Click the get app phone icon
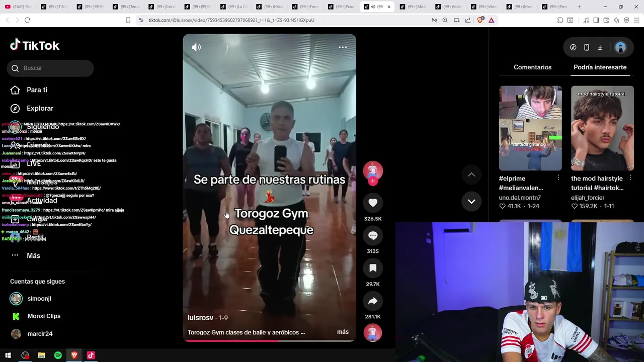Viewport: 644px width, 362px height. pos(587,47)
